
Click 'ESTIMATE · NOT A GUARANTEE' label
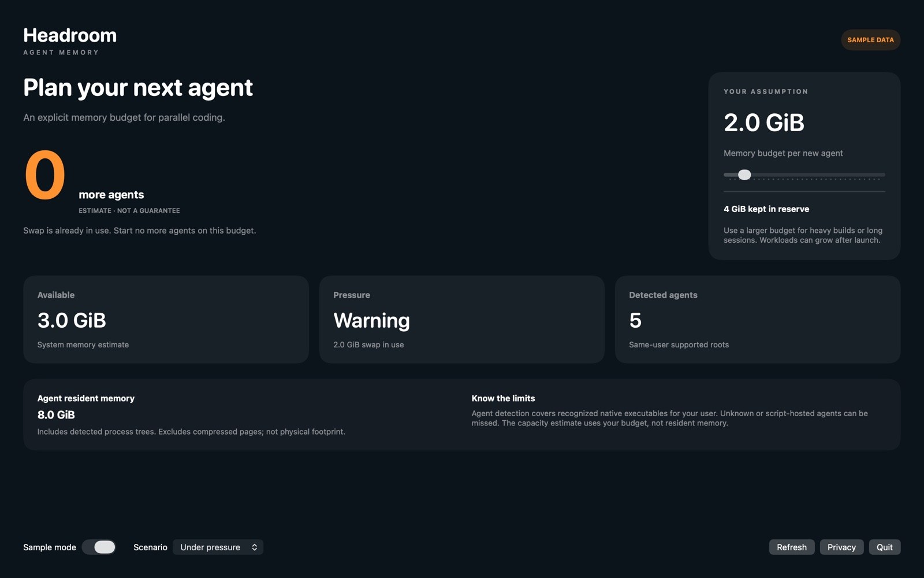pyautogui.click(x=129, y=210)
